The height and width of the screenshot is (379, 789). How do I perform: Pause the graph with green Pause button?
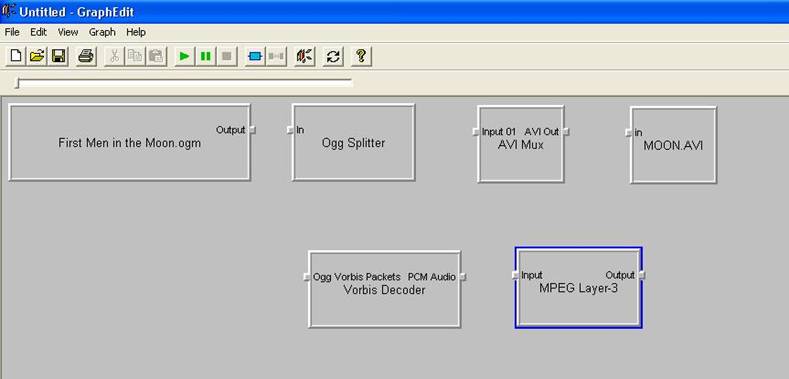(x=206, y=56)
